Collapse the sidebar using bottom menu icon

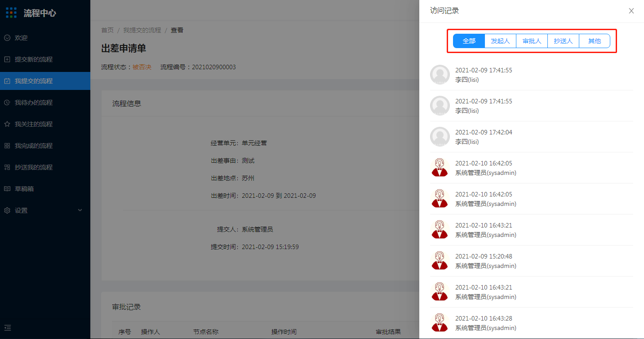click(x=7, y=328)
